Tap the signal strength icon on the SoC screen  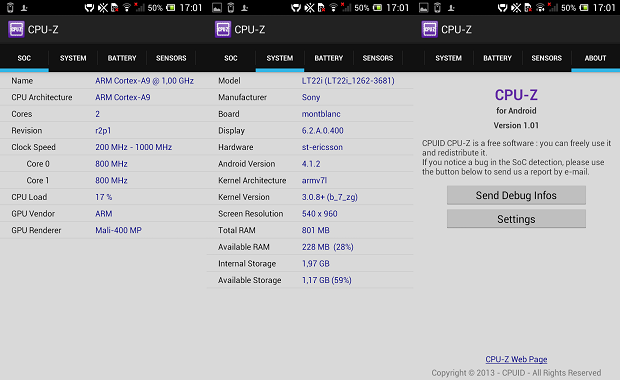click(x=139, y=7)
